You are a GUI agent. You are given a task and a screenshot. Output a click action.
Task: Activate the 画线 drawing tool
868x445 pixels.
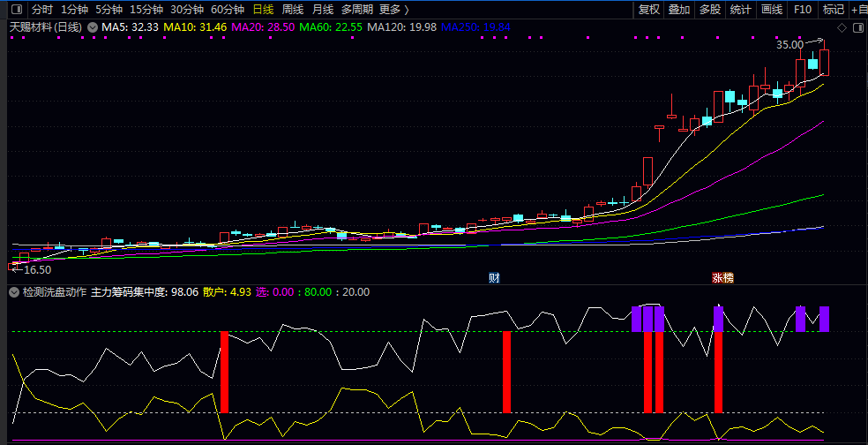(772, 10)
